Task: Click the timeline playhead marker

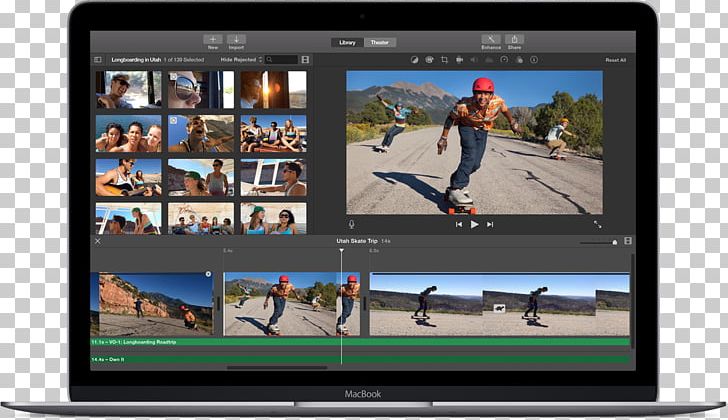Action: 341,251
